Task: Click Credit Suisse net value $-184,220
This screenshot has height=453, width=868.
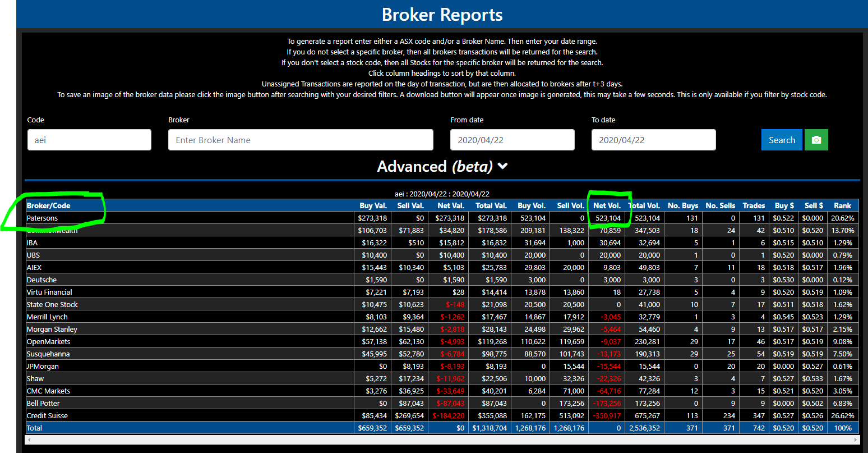Action: (449, 415)
